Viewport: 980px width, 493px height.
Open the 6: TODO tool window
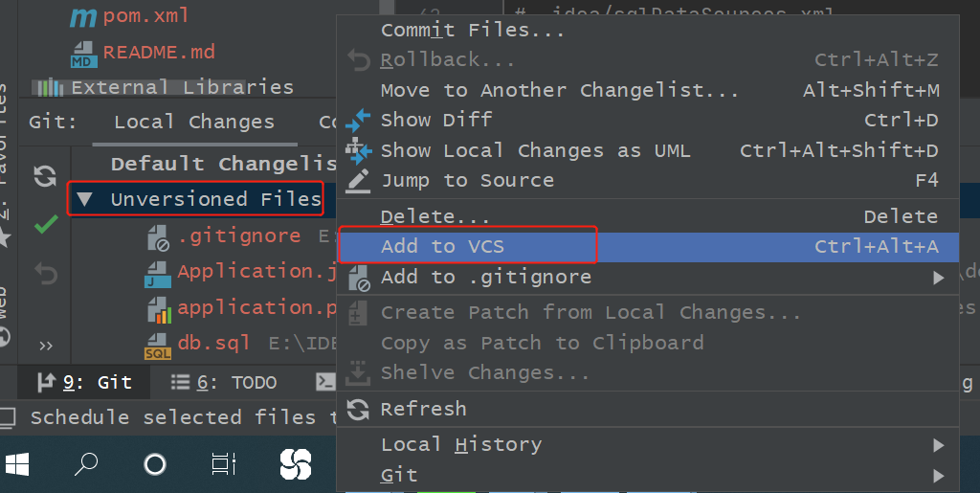[224, 382]
